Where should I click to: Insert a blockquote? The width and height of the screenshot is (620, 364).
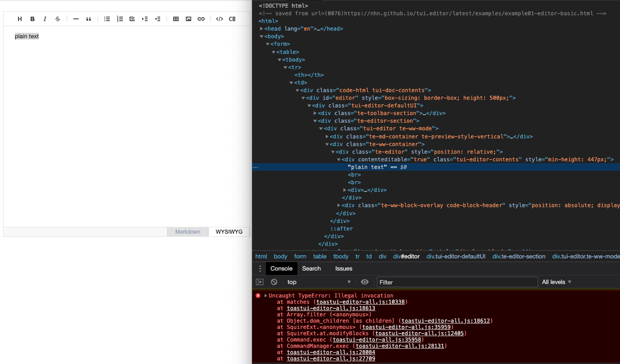(x=89, y=19)
